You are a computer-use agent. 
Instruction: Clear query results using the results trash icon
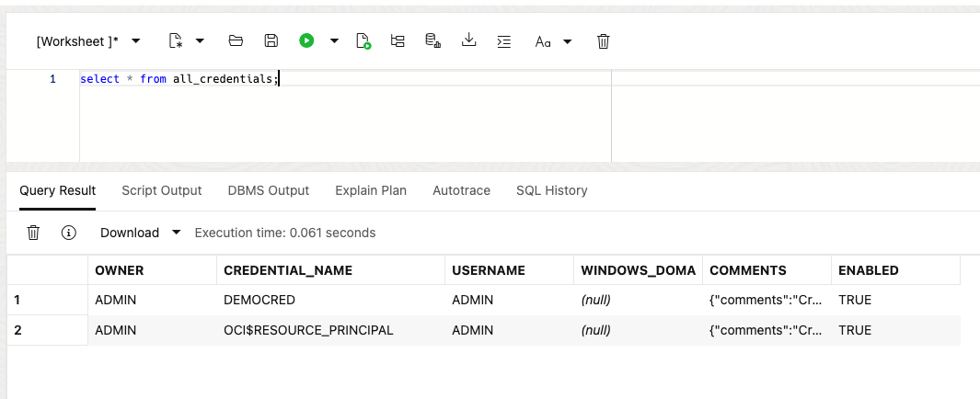coord(33,233)
